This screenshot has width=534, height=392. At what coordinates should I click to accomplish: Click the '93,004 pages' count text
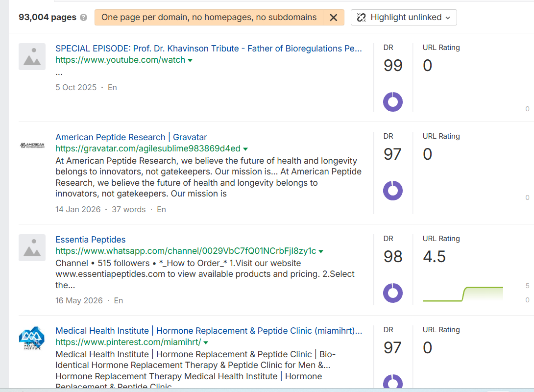click(48, 17)
